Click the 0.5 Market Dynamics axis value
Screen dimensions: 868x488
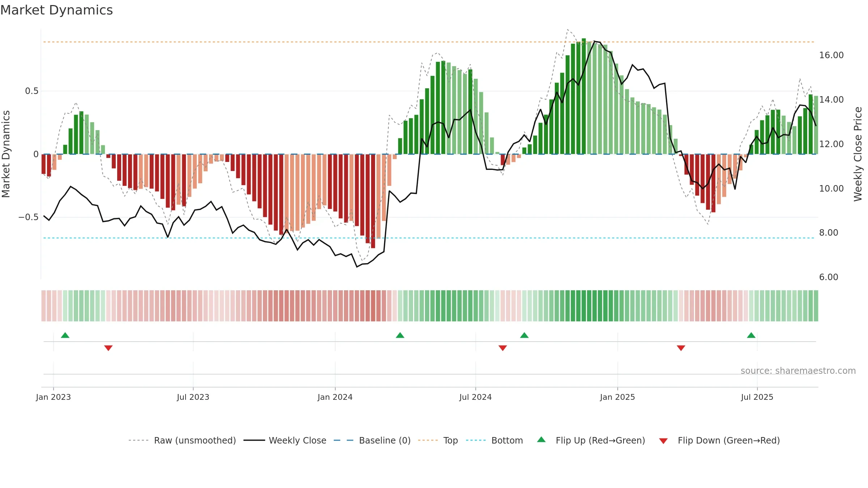point(32,91)
